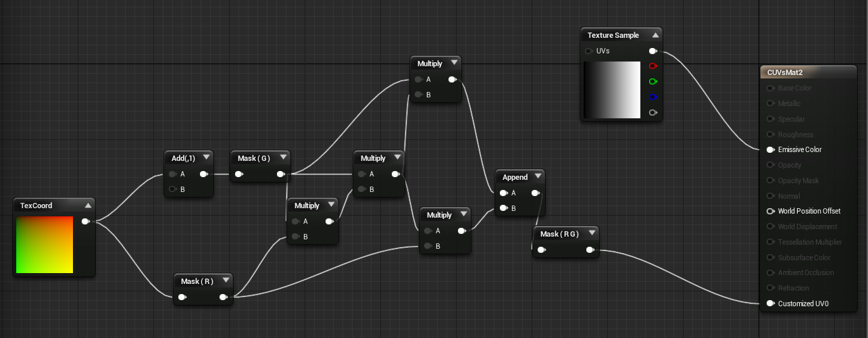
Task: Select the Mask ( R ) node title
Action: tap(197, 281)
